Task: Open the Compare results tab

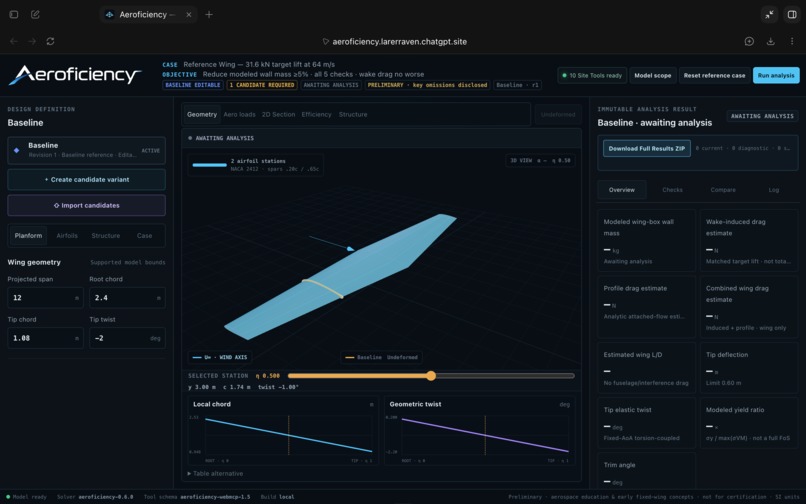Action: 723,190
